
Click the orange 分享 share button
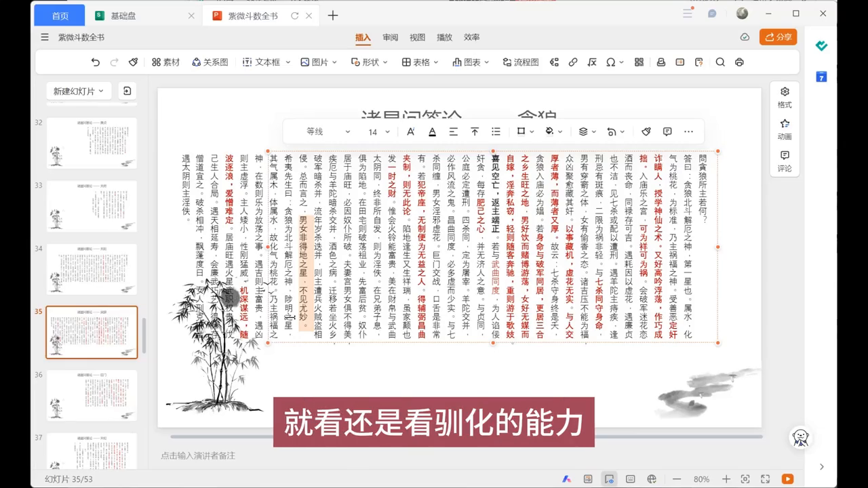pos(778,37)
